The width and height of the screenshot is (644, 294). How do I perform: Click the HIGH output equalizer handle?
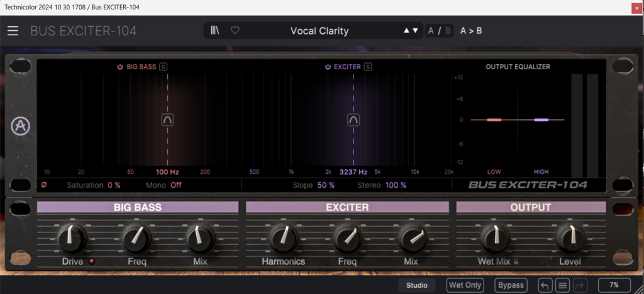541,120
